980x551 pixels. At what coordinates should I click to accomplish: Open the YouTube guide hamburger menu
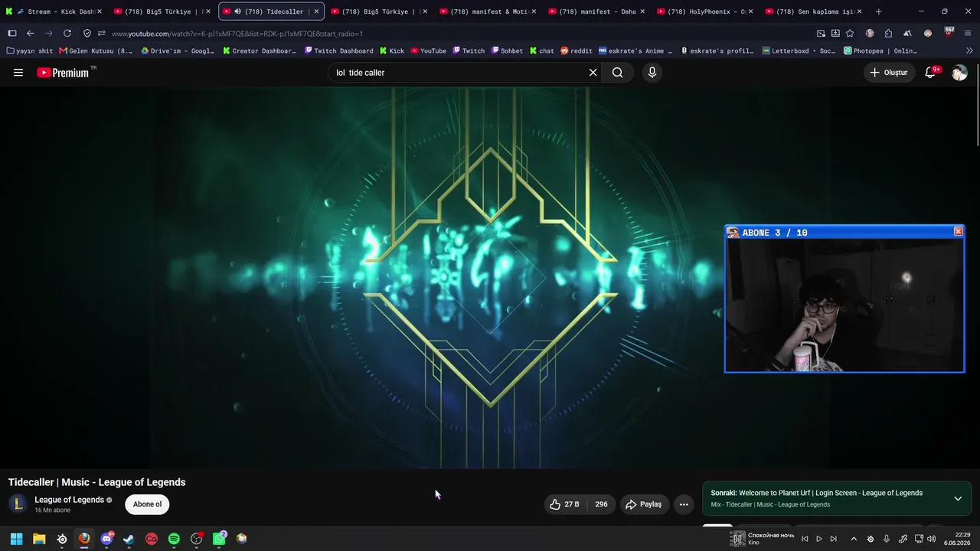coord(18,73)
